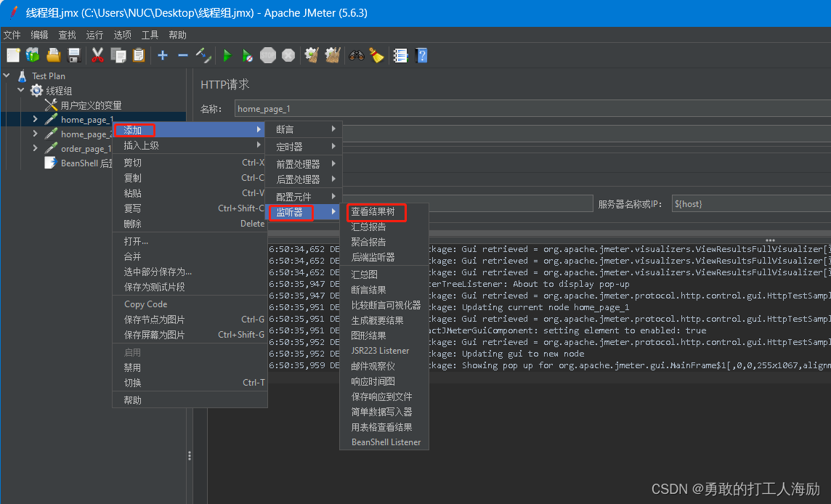Viewport: 831px width, 504px height.
Task: Select the BeanShell post-processor tree node
Action: tap(86, 163)
